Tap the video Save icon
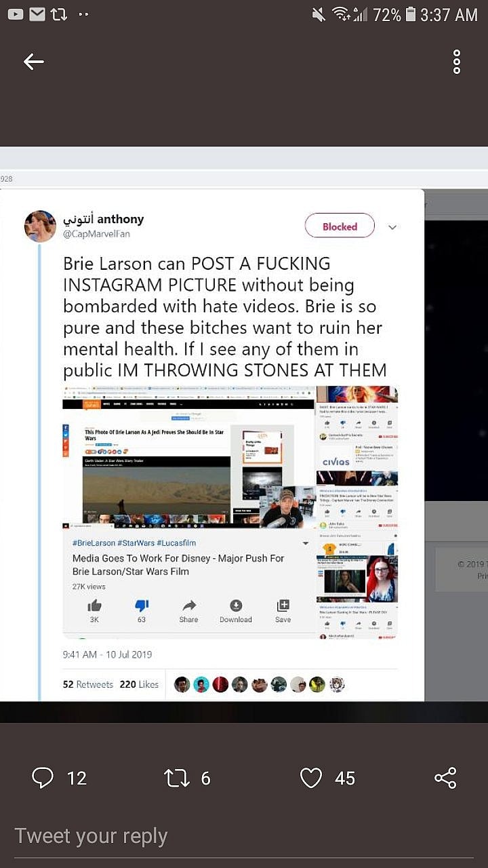The height and width of the screenshot is (868, 488). click(283, 606)
